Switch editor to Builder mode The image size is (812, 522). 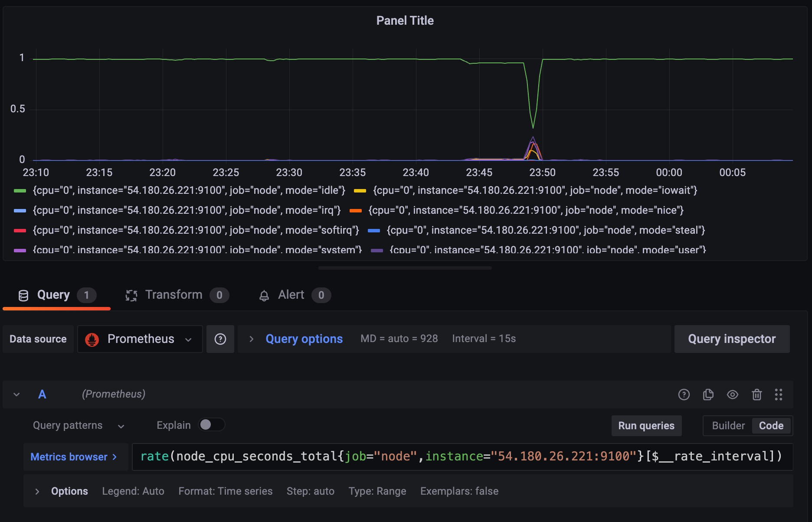point(728,426)
